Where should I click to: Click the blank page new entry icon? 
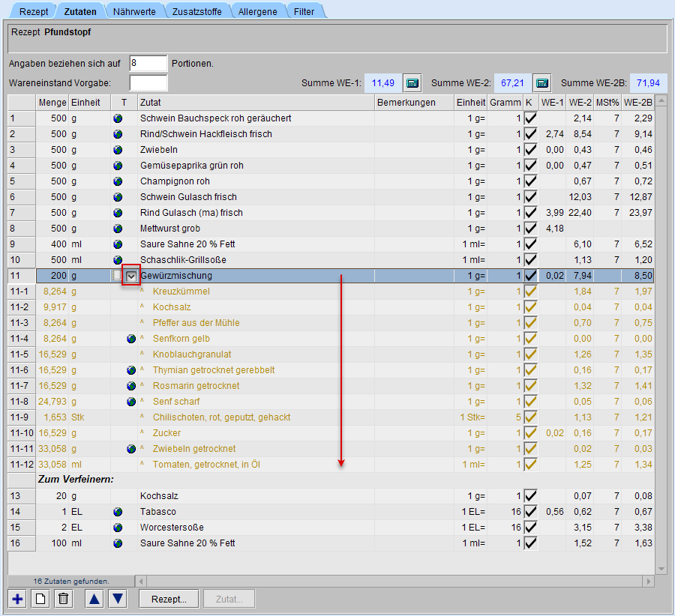click(41, 599)
